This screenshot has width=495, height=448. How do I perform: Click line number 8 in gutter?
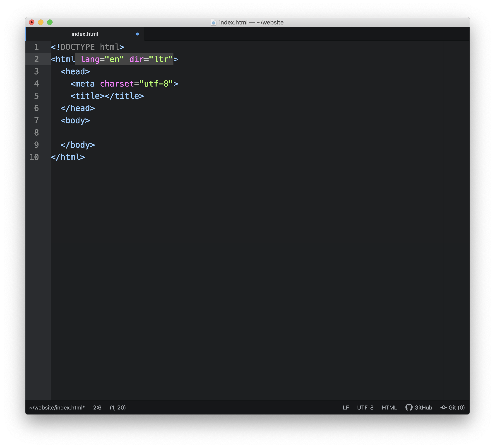pos(36,133)
